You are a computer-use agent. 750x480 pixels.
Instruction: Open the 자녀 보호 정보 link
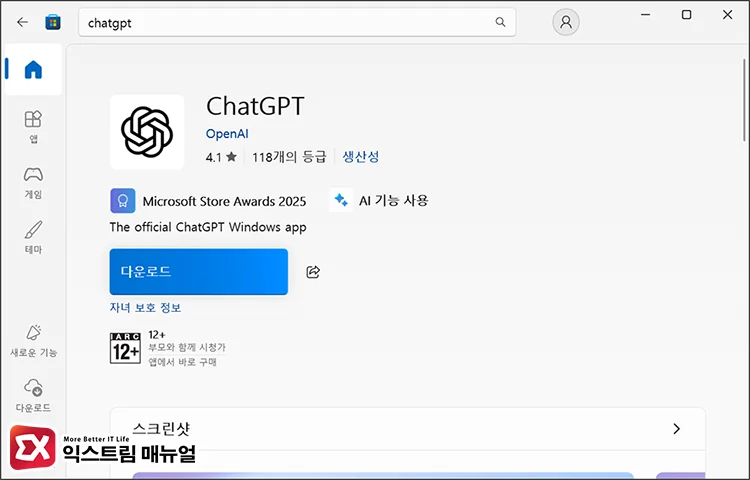[x=145, y=307]
